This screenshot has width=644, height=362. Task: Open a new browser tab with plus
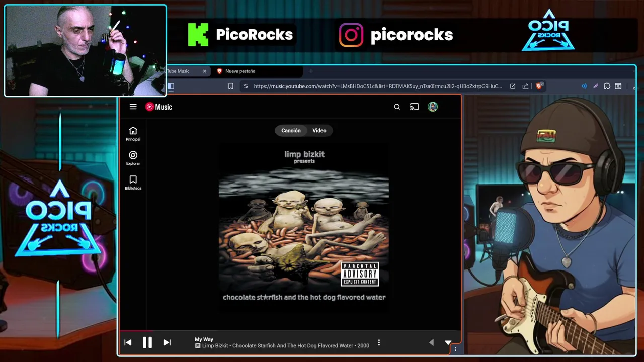311,71
